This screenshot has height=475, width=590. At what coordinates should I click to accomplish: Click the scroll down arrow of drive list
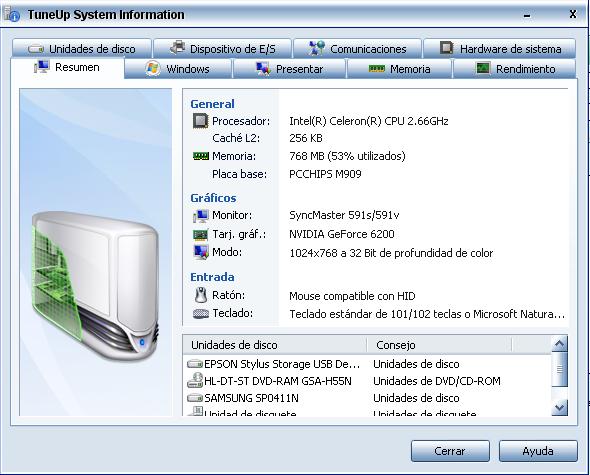pyautogui.click(x=560, y=408)
